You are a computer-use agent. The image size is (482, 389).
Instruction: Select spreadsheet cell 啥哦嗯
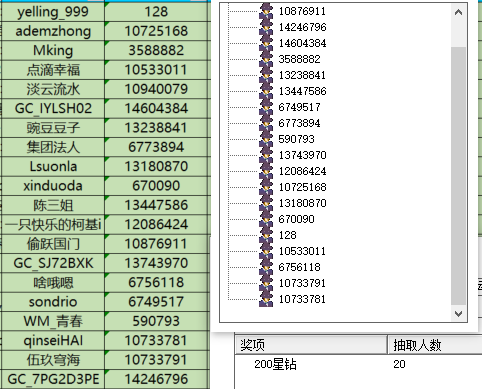[x=53, y=282]
